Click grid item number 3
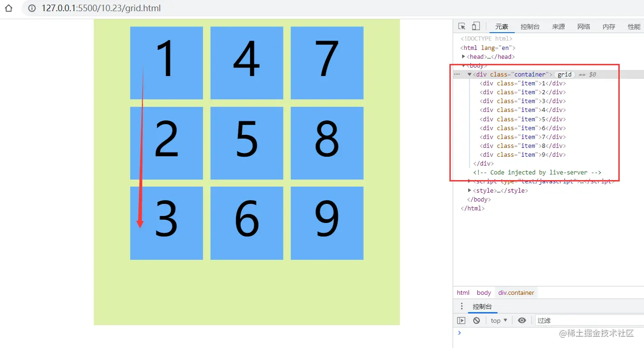Image resolution: width=644 pixels, height=348 pixels. 167,223
